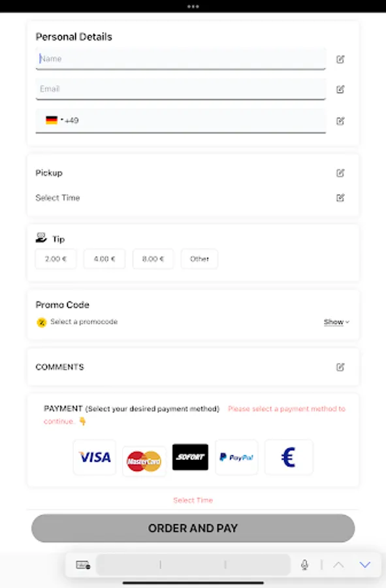This screenshot has width=386, height=588.
Task: Pick SOFORT as payment option
Action: (190, 457)
